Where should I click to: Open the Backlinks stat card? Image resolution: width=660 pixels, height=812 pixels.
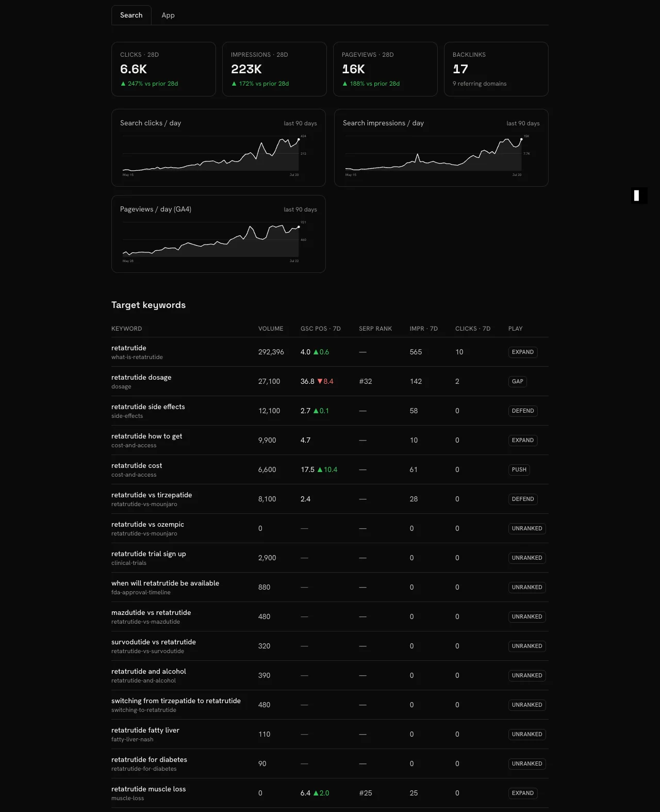pyautogui.click(x=496, y=69)
